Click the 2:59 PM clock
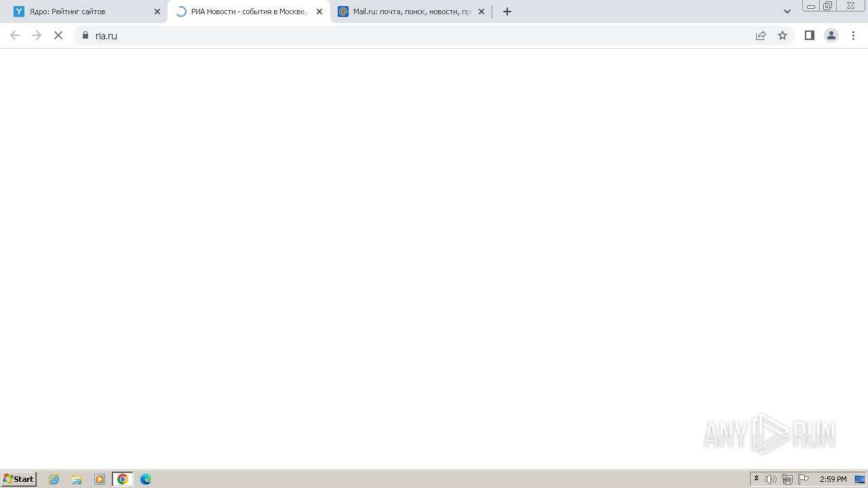 tap(833, 479)
